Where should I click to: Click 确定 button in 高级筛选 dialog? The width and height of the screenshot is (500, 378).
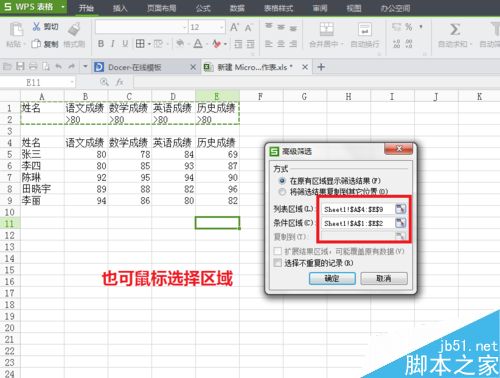(332, 278)
